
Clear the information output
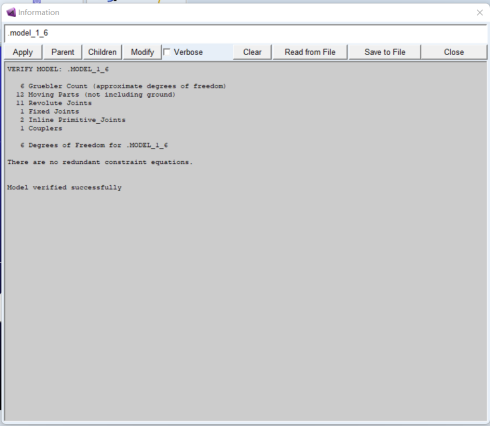point(252,52)
